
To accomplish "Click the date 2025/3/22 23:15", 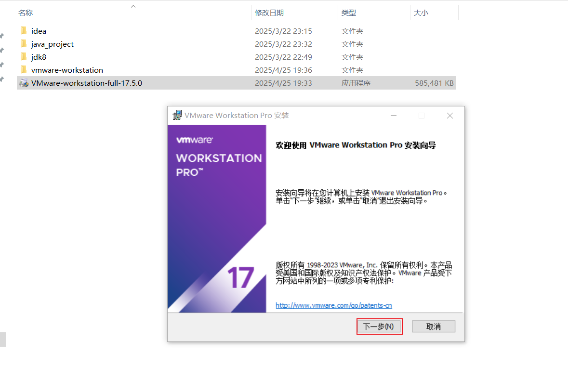I will [283, 31].
